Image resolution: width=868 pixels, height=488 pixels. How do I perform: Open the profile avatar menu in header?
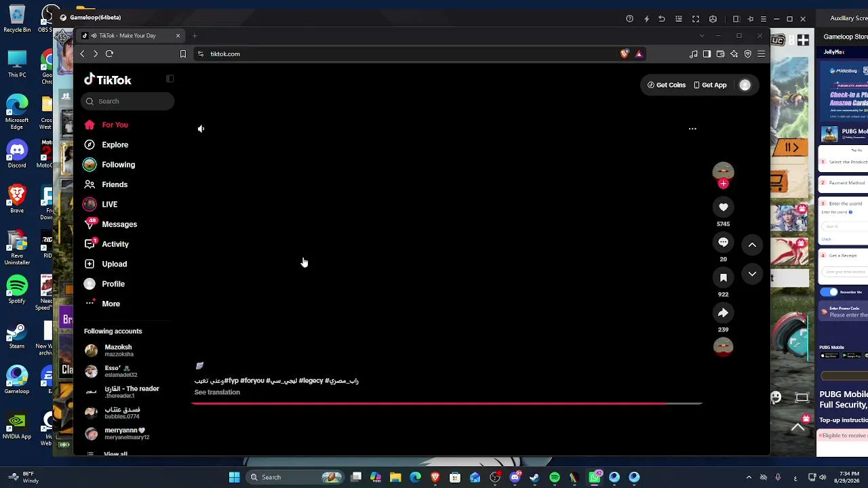[x=745, y=85]
